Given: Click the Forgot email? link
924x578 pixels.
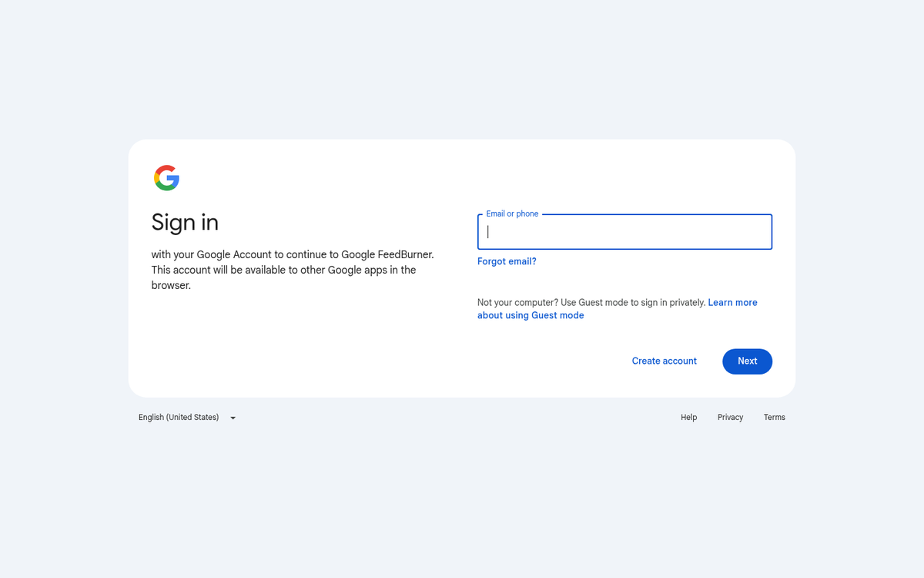Looking at the screenshot, I should pyautogui.click(x=507, y=261).
